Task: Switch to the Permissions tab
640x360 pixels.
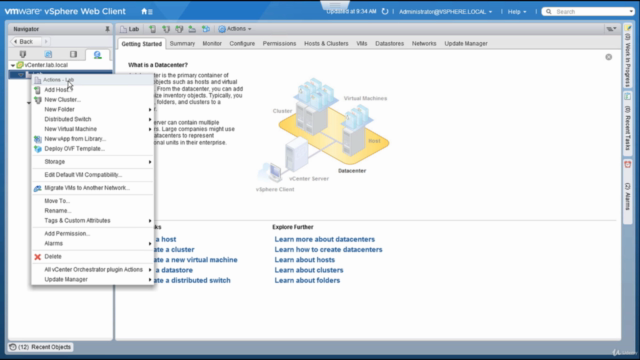Action: (x=279, y=43)
